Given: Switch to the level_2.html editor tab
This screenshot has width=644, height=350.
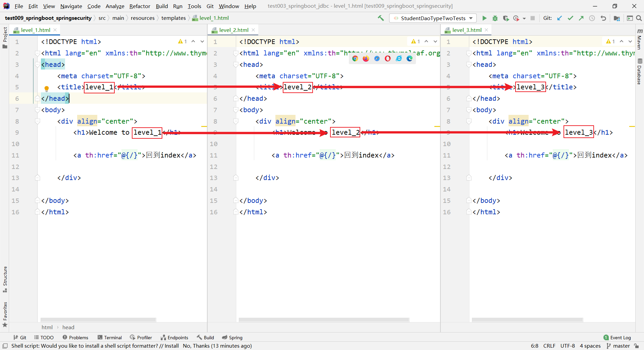Looking at the screenshot, I should [233, 30].
